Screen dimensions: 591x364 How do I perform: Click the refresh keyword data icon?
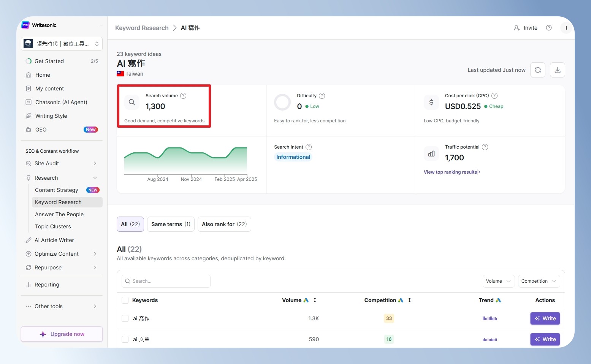[538, 70]
